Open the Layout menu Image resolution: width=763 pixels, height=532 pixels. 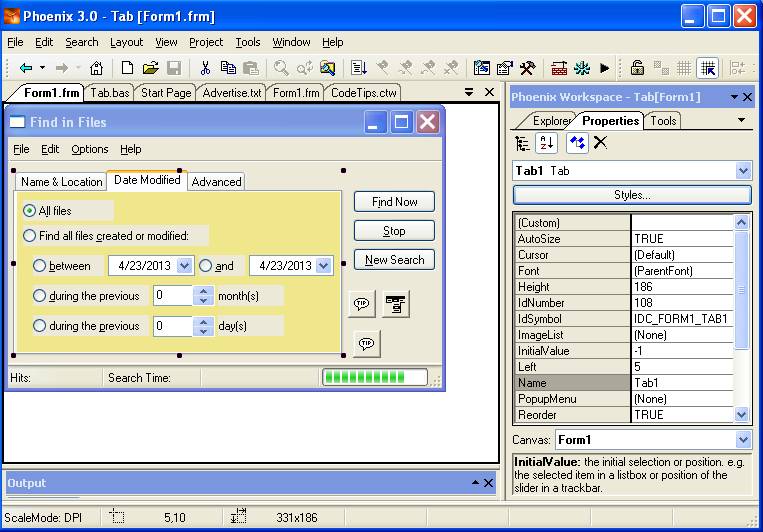[x=127, y=42]
